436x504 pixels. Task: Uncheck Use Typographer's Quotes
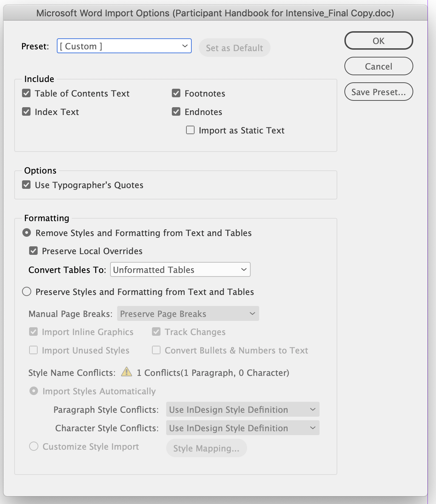pos(26,185)
